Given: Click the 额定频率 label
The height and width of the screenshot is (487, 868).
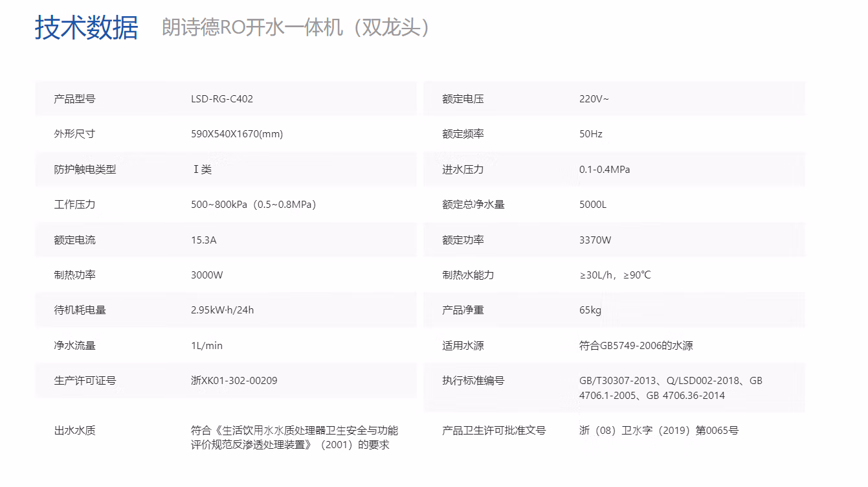Looking at the screenshot, I should (x=463, y=134).
